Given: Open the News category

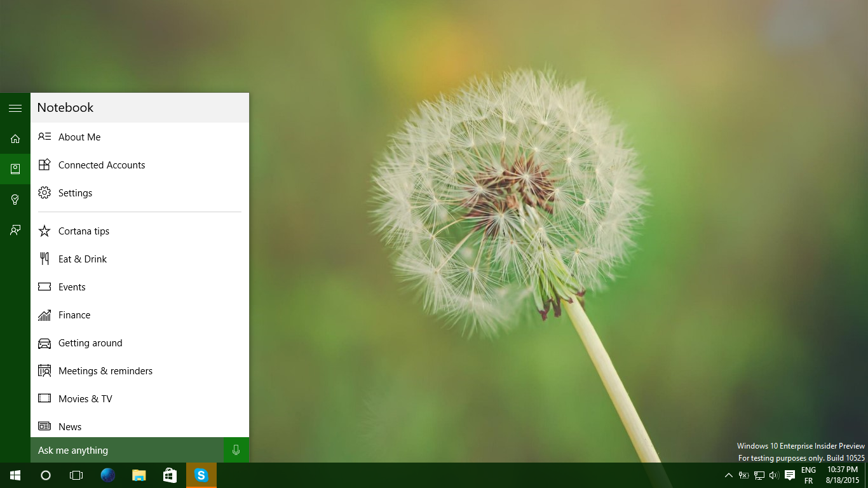Looking at the screenshot, I should coord(140,426).
